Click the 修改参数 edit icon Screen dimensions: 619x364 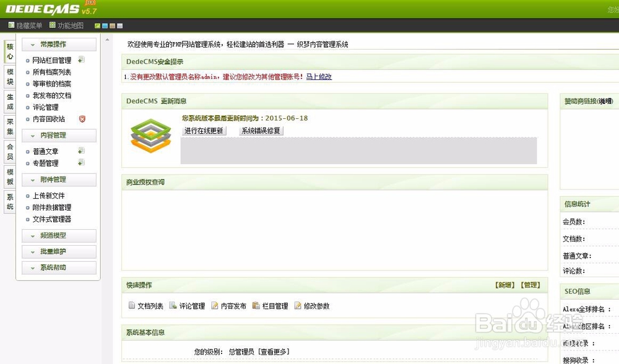coord(298,305)
